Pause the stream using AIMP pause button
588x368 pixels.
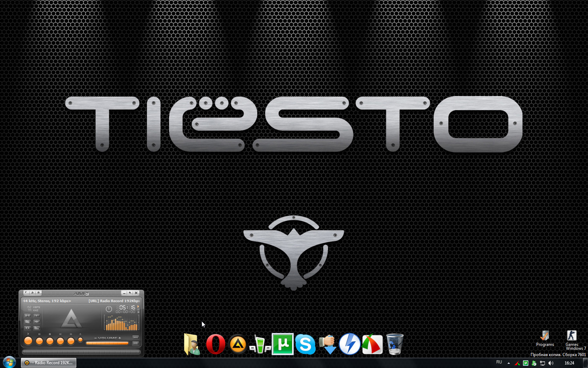(x=39, y=341)
